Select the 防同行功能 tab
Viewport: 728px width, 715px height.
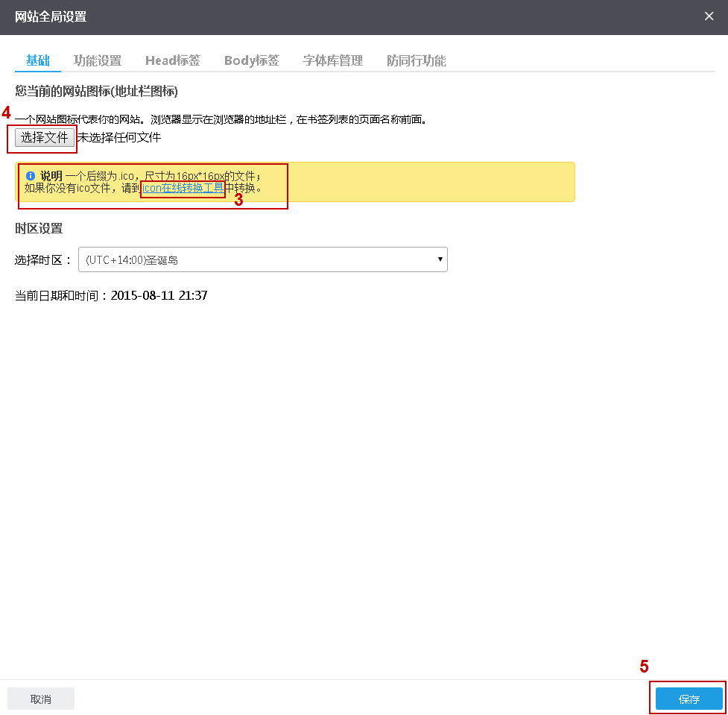tap(416, 60)
